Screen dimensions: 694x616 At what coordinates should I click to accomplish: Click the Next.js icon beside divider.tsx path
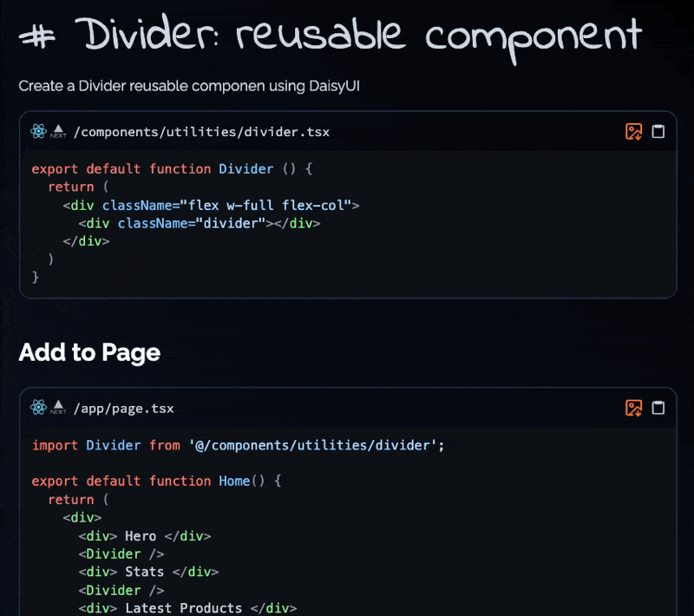(58, 131)
